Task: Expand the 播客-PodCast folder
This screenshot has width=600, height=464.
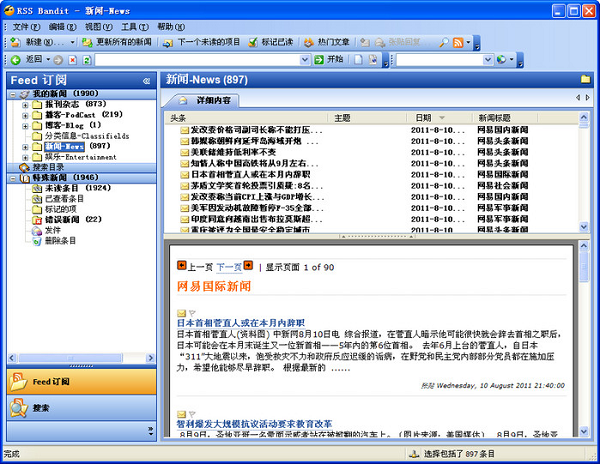Action: click(25, 115)
